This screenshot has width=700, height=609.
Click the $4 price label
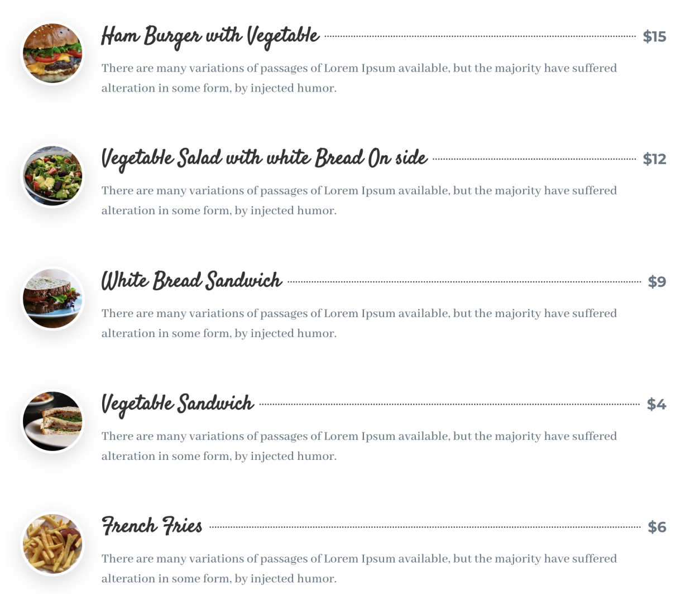coord(656,404)
